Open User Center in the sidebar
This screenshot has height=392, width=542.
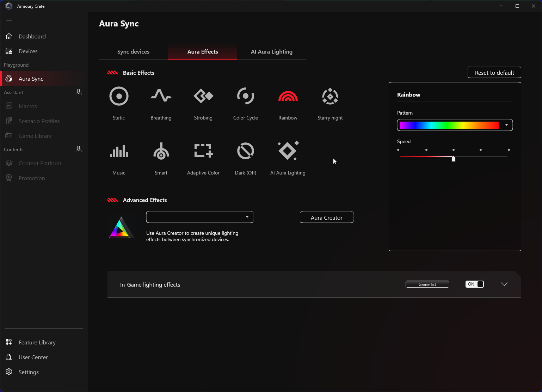coord(44,357)
